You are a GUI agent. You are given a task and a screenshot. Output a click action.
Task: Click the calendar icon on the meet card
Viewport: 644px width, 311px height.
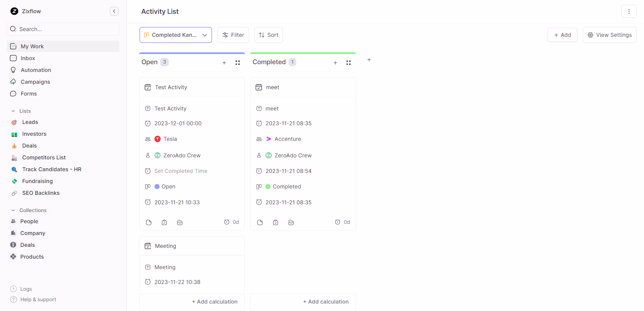[x=259, y=87]
